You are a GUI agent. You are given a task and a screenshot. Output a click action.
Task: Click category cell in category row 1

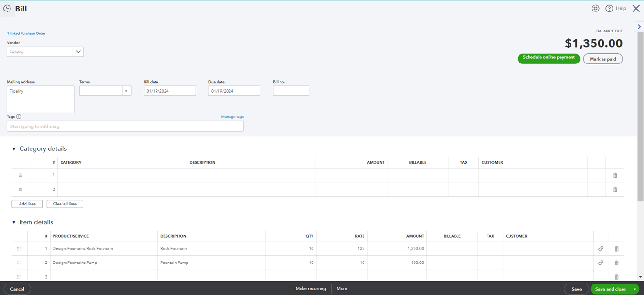(122, 175)
